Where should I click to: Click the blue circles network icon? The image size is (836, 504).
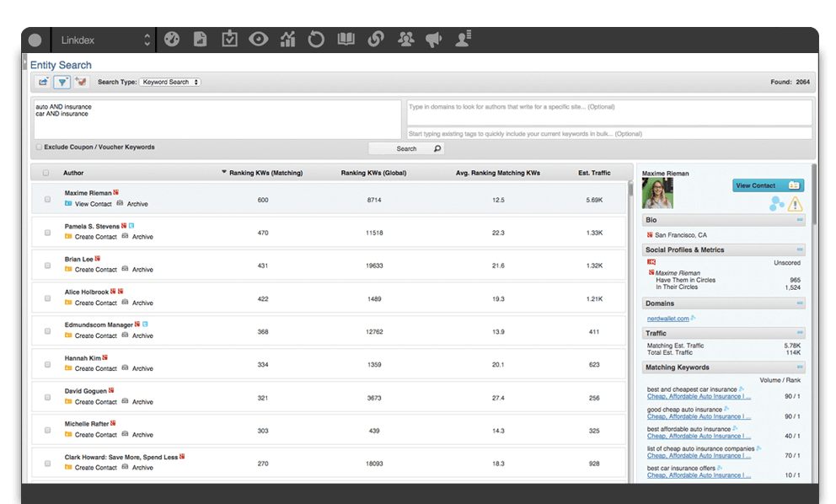tap(777, 203)
